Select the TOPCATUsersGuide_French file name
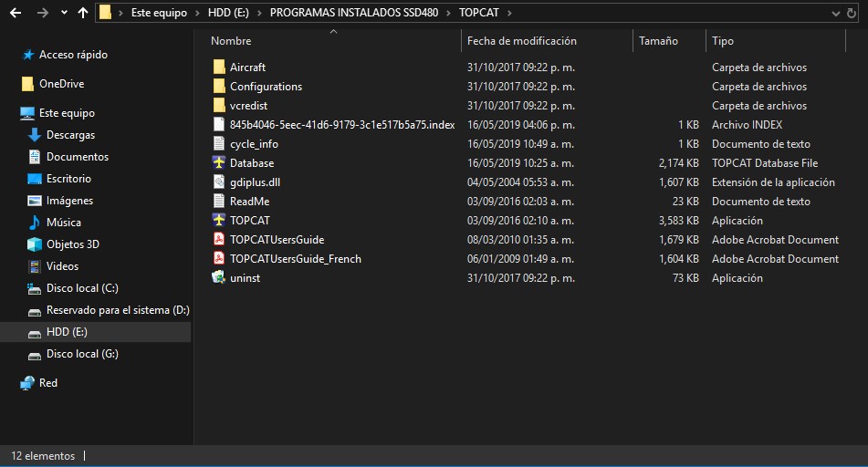This screenshot has height=467, width=868. (x=296, y=258)
